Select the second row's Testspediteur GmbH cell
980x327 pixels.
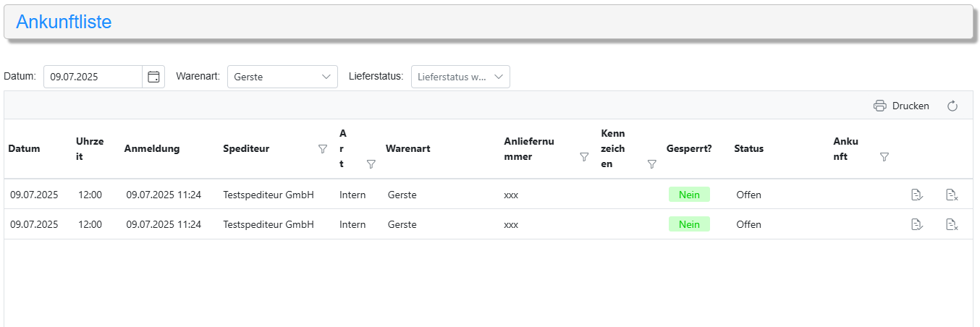coord(269,225)
